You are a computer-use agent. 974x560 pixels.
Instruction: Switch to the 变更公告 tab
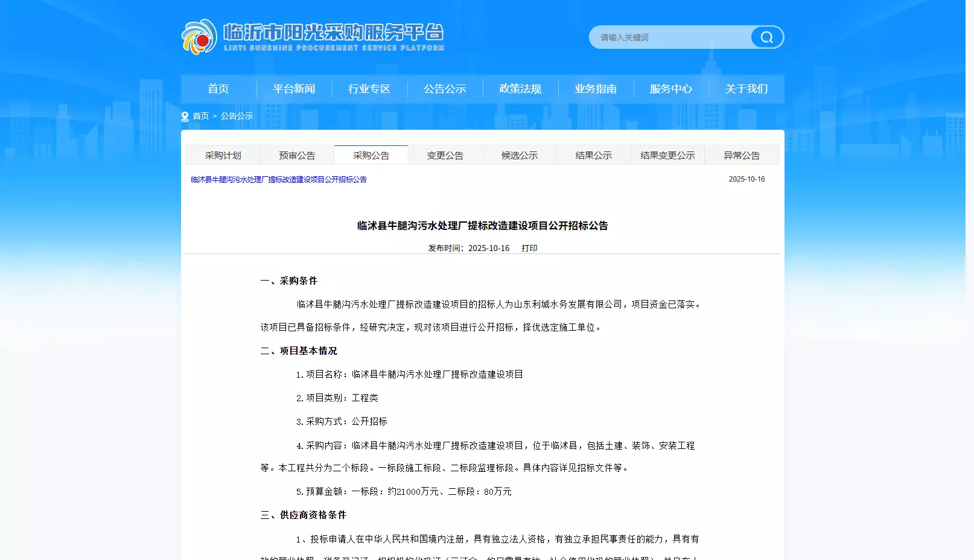click(445, 154)
